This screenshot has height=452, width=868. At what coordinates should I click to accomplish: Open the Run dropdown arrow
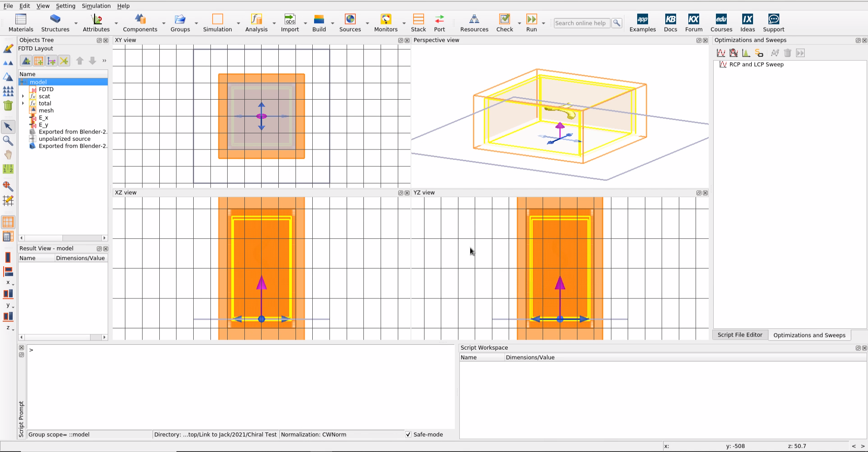(544, 23)
